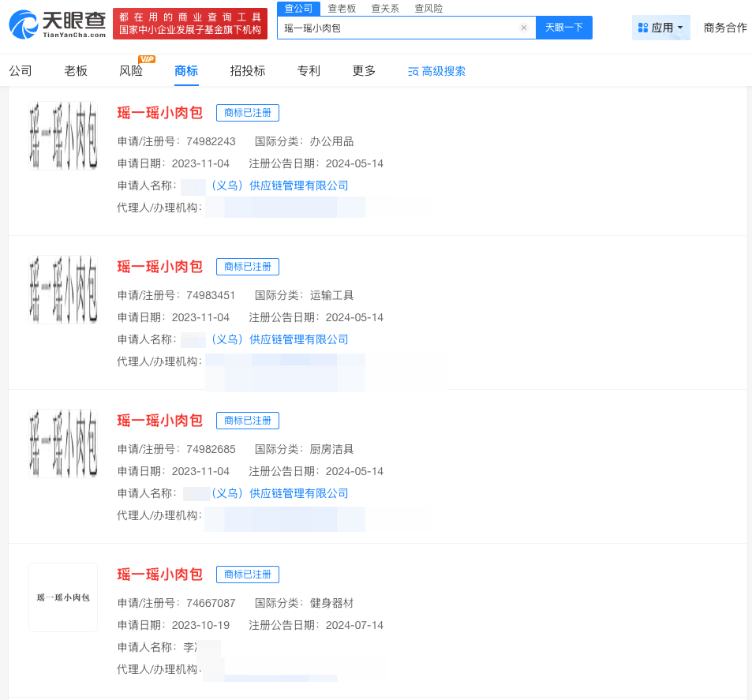The height and width of the screenshot is (700, 752).
Task: Switch to the 专利 tab
Action: click(x=308, y=70)
